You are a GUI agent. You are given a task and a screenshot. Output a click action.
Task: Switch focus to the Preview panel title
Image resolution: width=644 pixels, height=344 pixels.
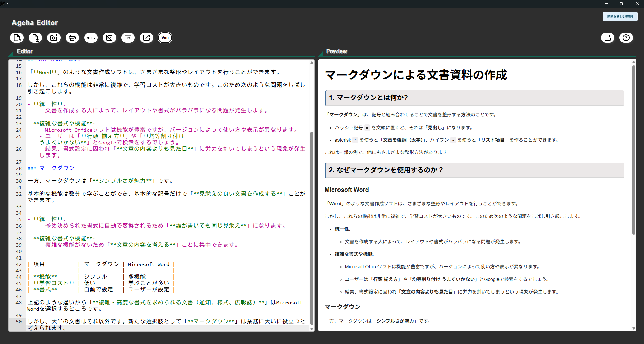336,51
